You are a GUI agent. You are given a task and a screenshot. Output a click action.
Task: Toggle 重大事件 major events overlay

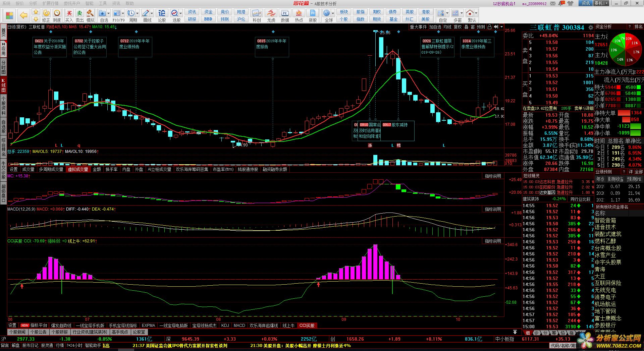(x=418, y=27)
